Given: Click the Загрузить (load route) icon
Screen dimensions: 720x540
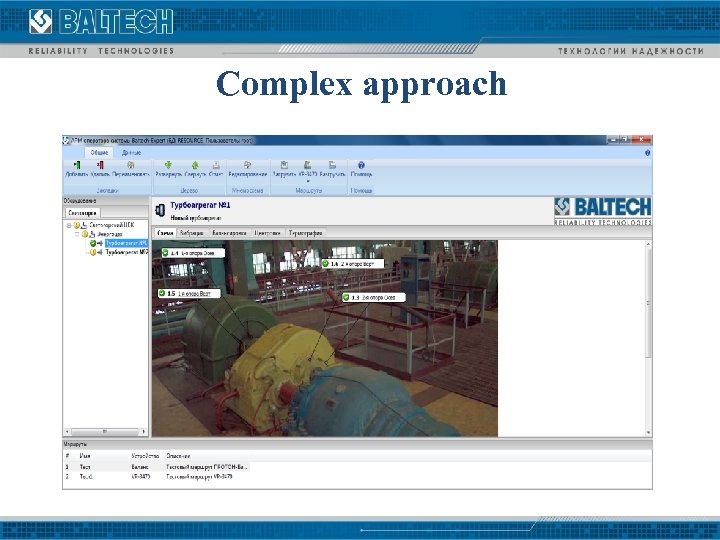Looking at the screenshot, I should pos(284,165).
